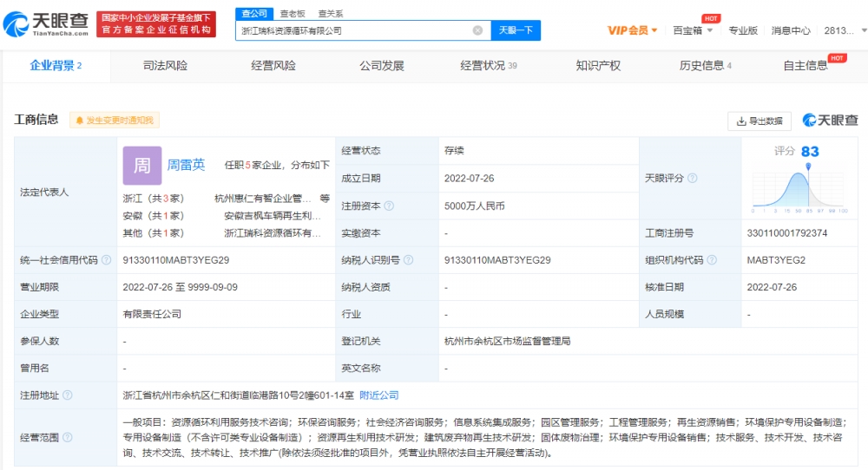Viewport: 868px width, 470px height.
Task: Click the TianYanCha logo beside the export button
Action: pos(830,120)
